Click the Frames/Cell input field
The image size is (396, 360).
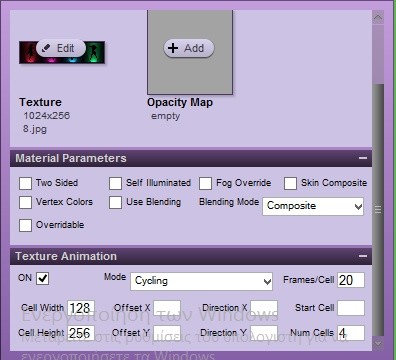pyautogui.click(x=351, y=280)
